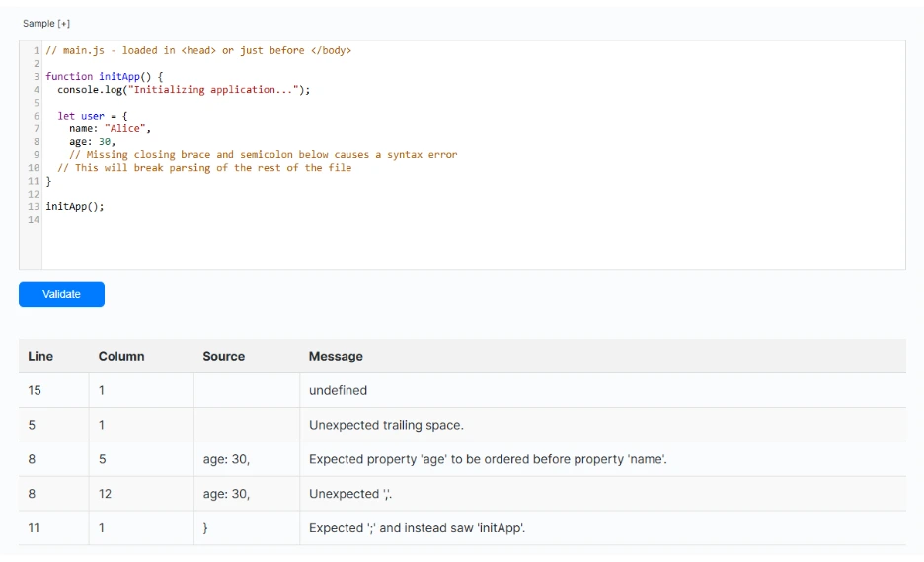Click the 'age: 30,' code line in editor
This screenshot has width=924, height=562.
pyautogui.click(x=93, y=141)
